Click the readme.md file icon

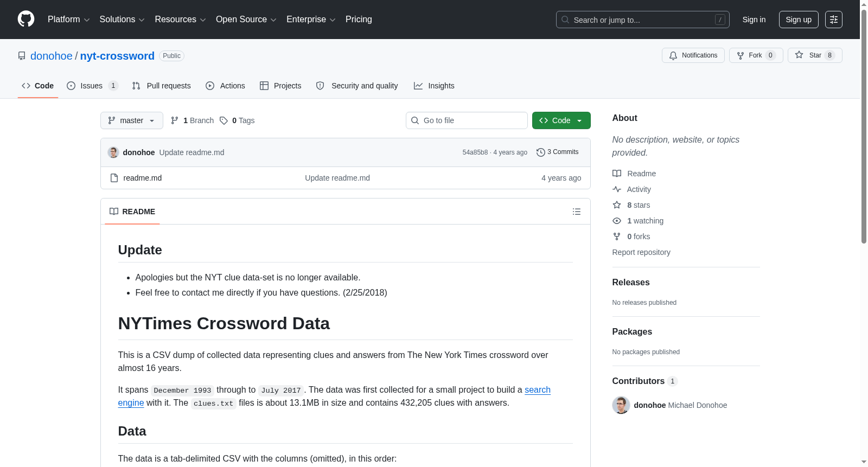[114, 178]
